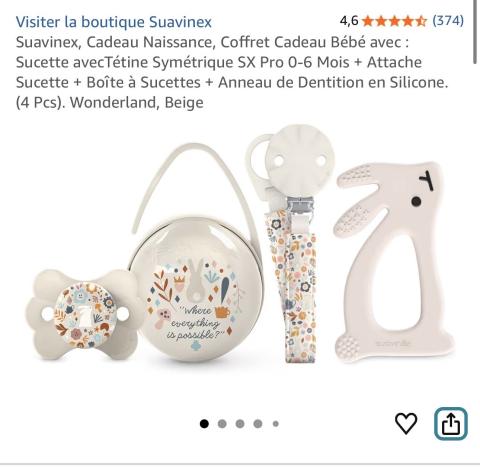Open the bunny silicone teether image

tap(394, 263)
